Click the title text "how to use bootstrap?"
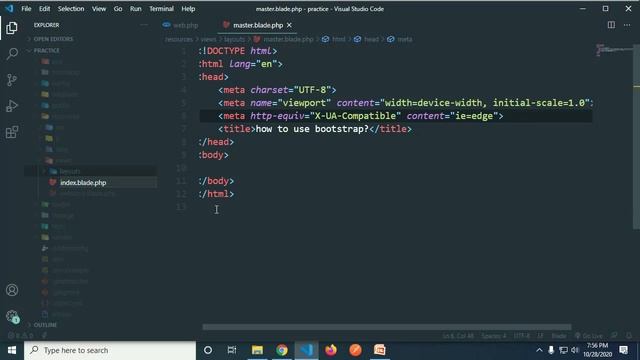Viewport: 640px width, 360px height. coord(312,129)
